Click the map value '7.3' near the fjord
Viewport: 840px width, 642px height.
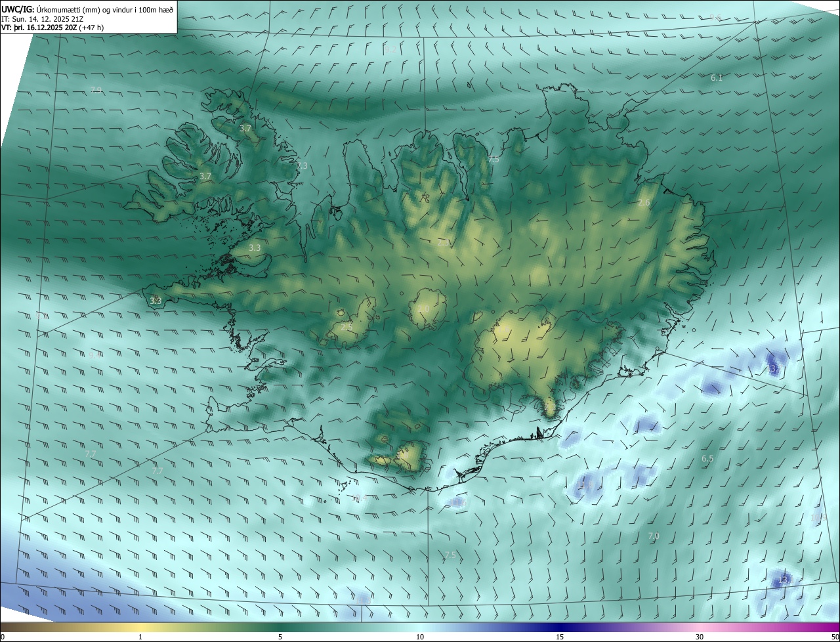[302, 166]
